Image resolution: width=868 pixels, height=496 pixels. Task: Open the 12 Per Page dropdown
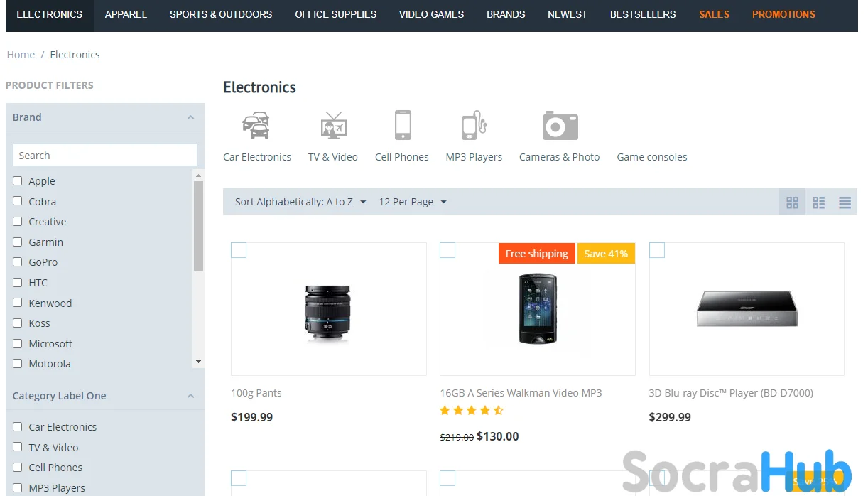click(x=413, y=202)
